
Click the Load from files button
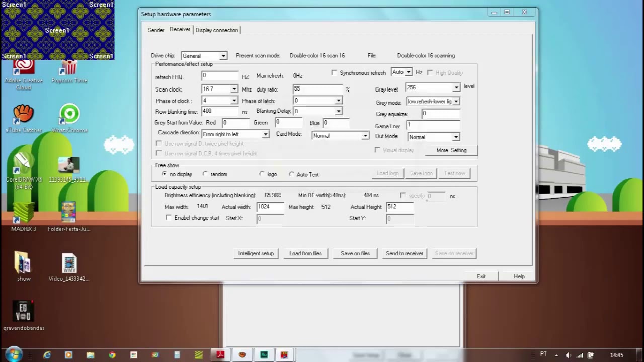(305, 253)
